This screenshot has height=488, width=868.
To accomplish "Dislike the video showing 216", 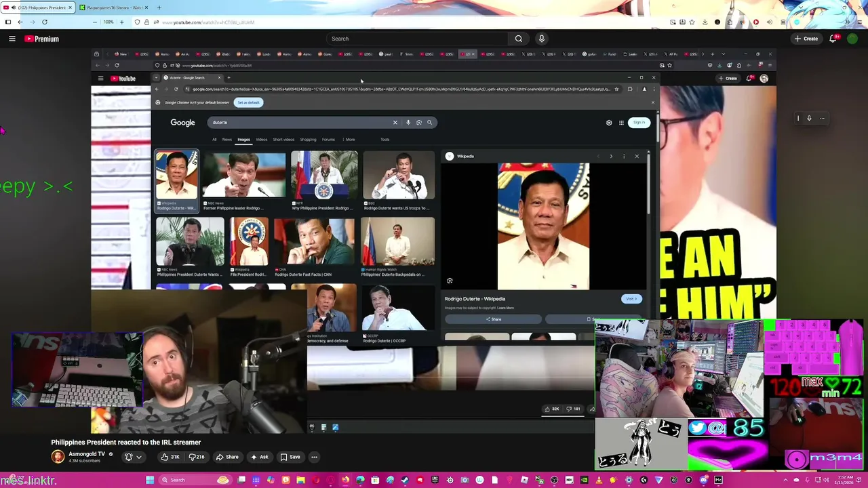I will (x=197, y=457).
